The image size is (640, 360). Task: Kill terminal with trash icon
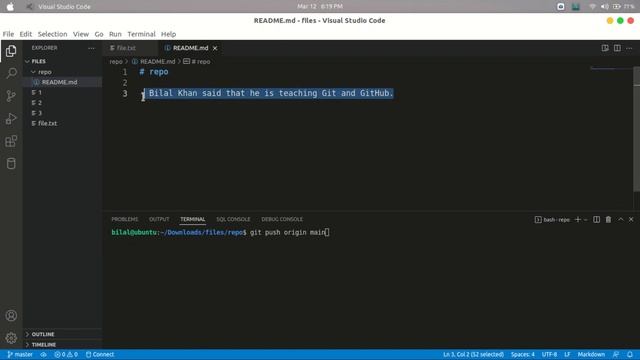click(608, 220)
